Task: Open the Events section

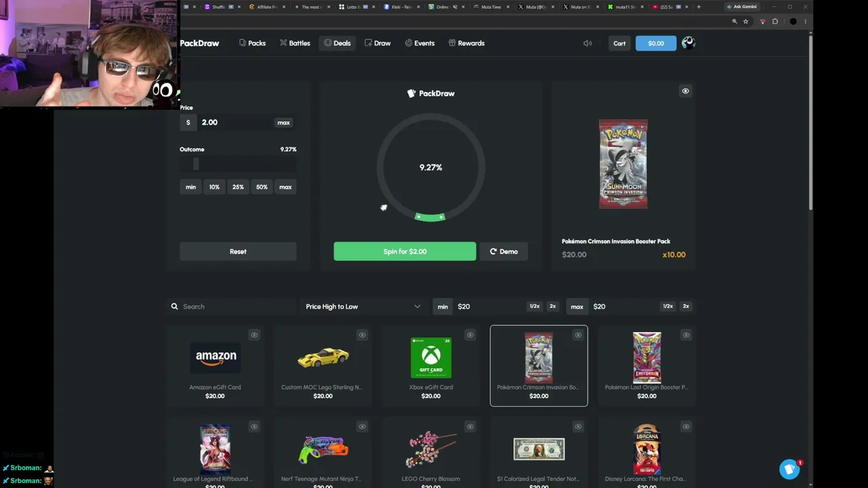Action: click(x=420, y=43)
